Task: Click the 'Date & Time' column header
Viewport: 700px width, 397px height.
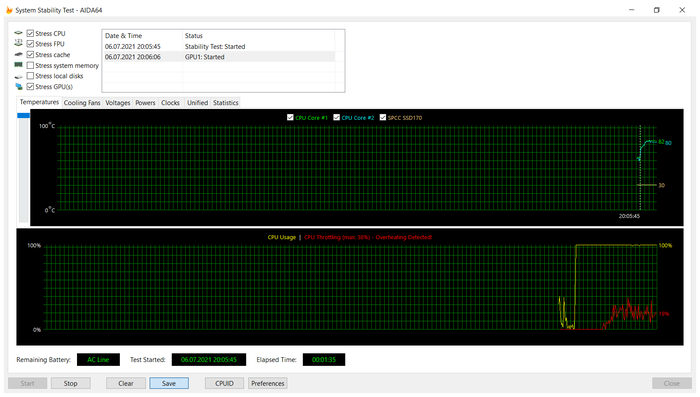Action: pyautogui.click(x=142, y=36)
